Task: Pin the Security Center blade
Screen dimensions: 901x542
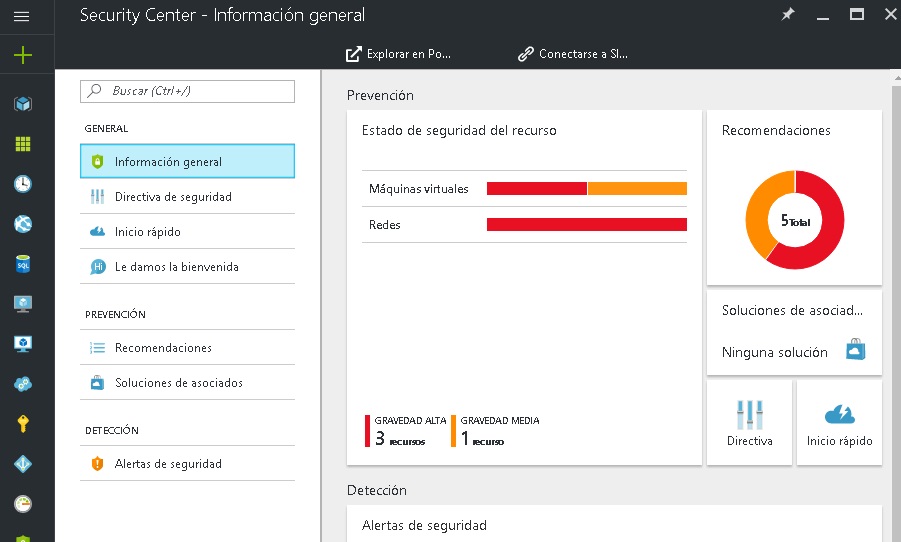Action: (787, 15)
